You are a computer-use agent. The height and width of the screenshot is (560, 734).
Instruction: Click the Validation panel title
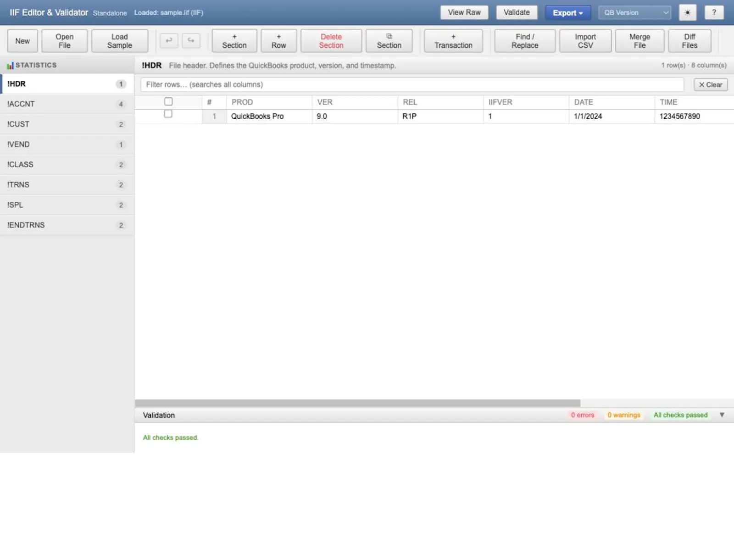(x=159, y=415)
